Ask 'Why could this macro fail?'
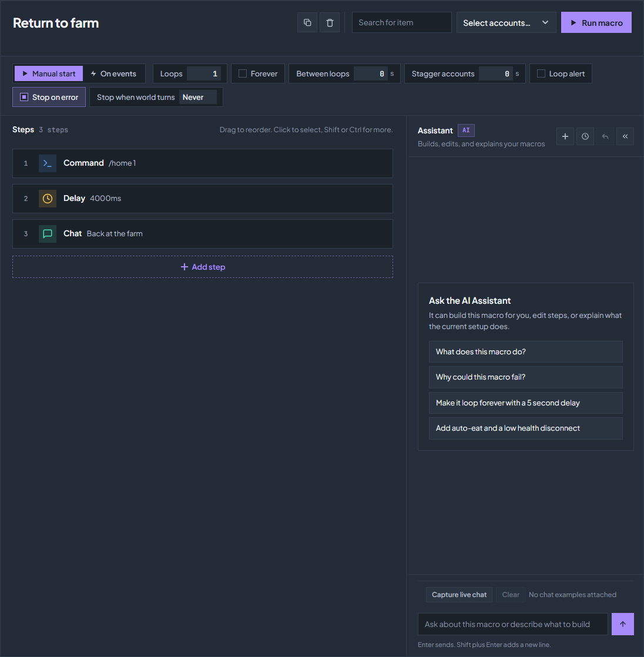Viewport: 644px width, 657px height. pos(525,377)
